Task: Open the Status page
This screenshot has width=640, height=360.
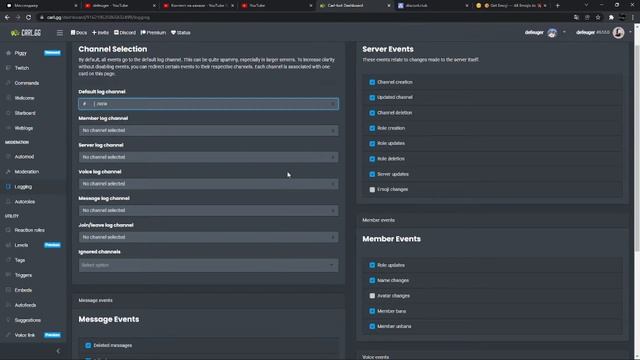Action: [x=181, y=33]
